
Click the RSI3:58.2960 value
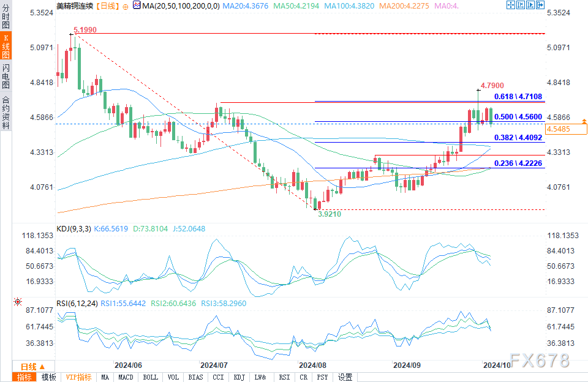coord(224,303)
